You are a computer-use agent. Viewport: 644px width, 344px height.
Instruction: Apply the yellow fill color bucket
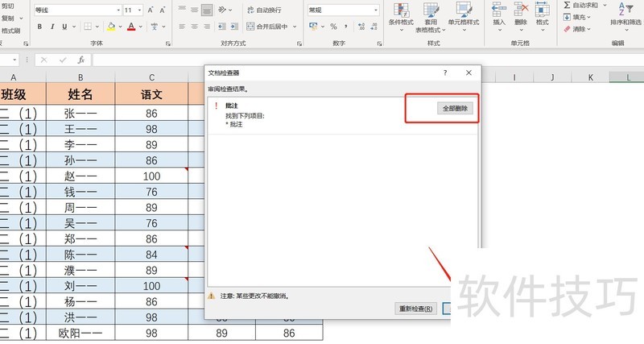click(111, 27)
